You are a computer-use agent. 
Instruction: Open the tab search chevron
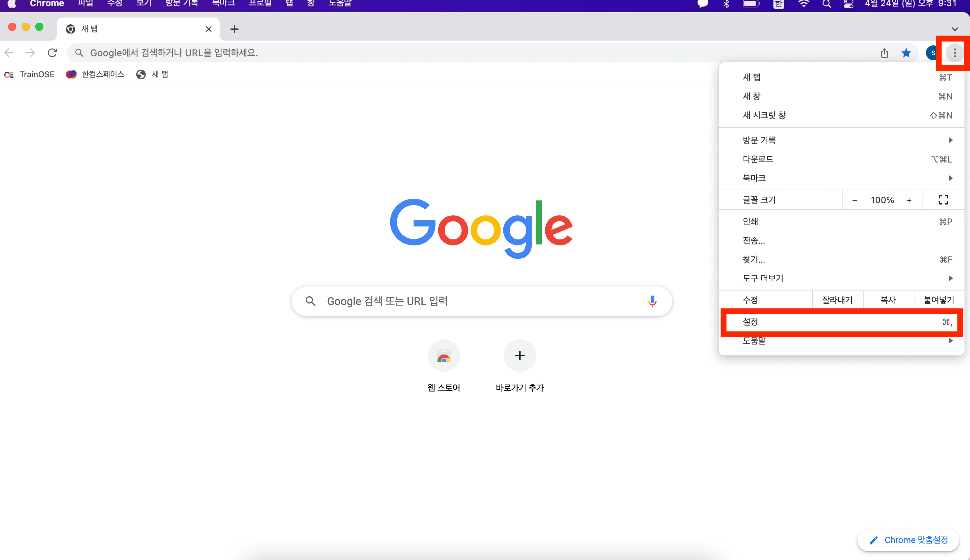tap(956, 29)
